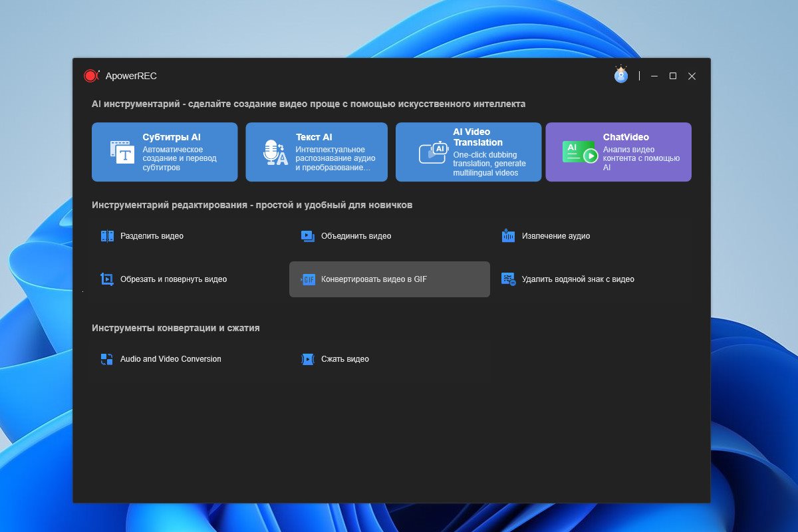Click the Текст AI microphone icon
This screenshot has width=798, height=532.
(275, 152)
